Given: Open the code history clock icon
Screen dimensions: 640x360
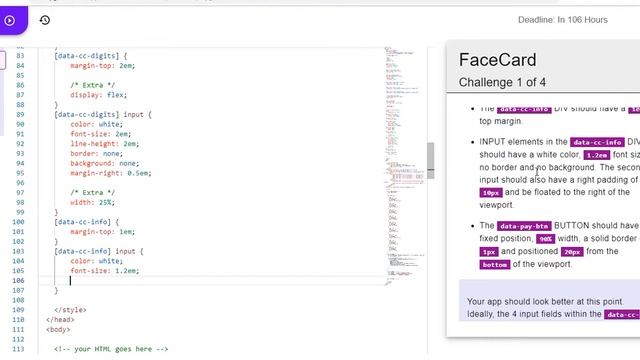Looking at the screenshot, I should tap(45, 20).
